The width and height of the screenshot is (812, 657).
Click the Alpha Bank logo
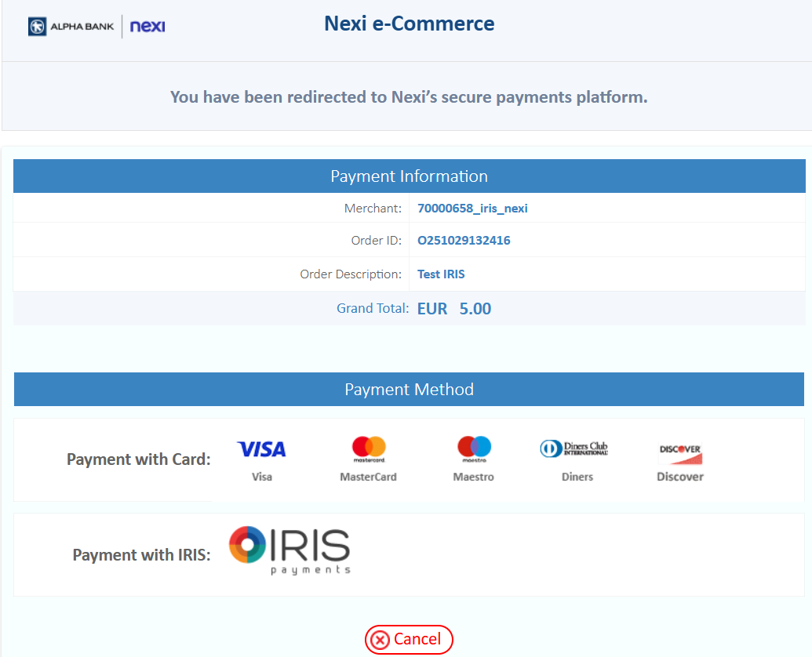click(x=71, y=27)
